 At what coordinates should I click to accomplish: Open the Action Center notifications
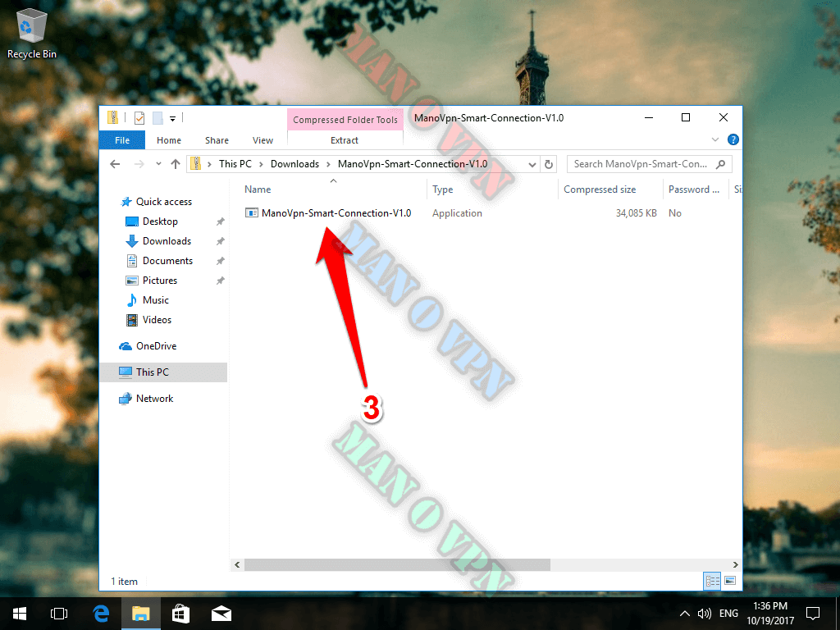pyautogui.click(x=813, y=614)
